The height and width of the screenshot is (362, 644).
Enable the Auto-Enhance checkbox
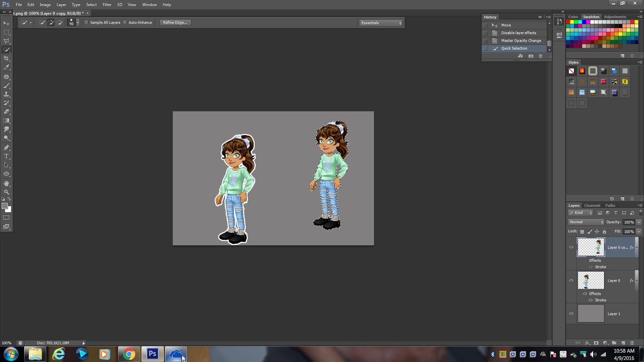click(x=125, y=23)
